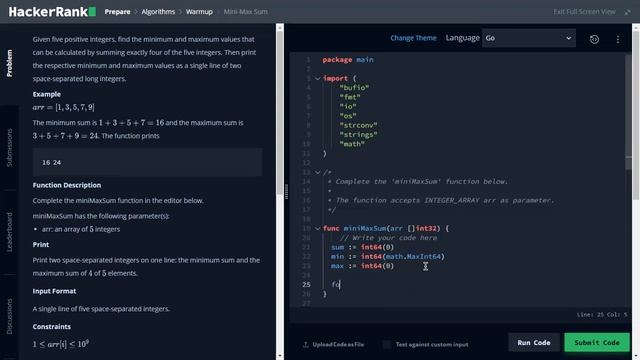Click Exit Full Screen View
The image size is (640, 360).
pos(584,12)
